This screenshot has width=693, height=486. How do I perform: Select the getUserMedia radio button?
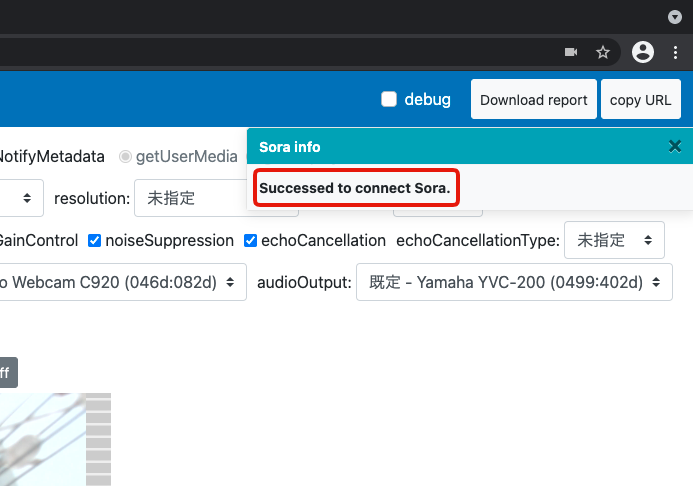tap(125, 156)
